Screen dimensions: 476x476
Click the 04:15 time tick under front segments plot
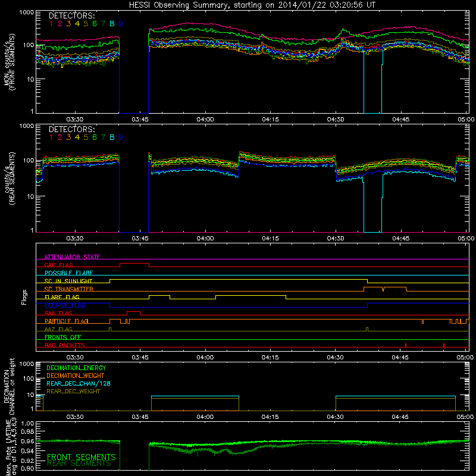270,120
